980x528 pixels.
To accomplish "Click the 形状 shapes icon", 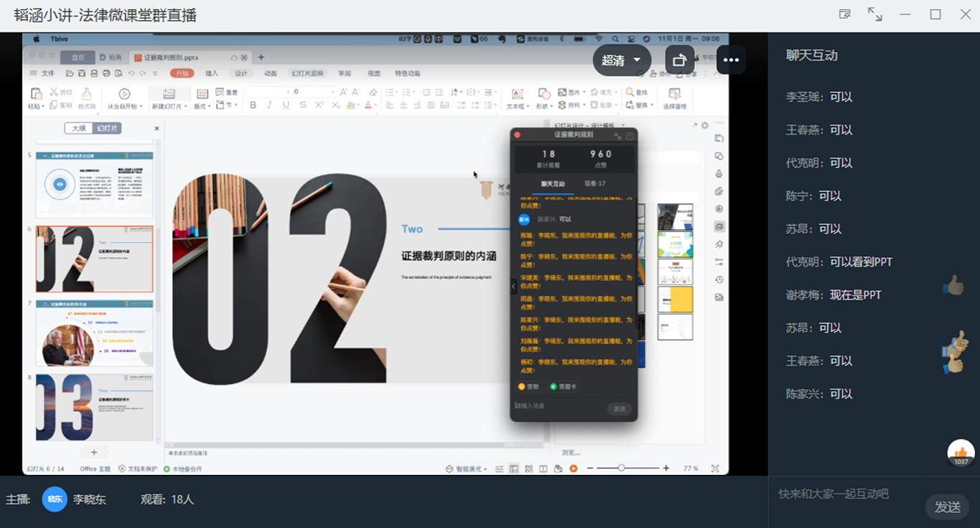I will coord(544,93).
